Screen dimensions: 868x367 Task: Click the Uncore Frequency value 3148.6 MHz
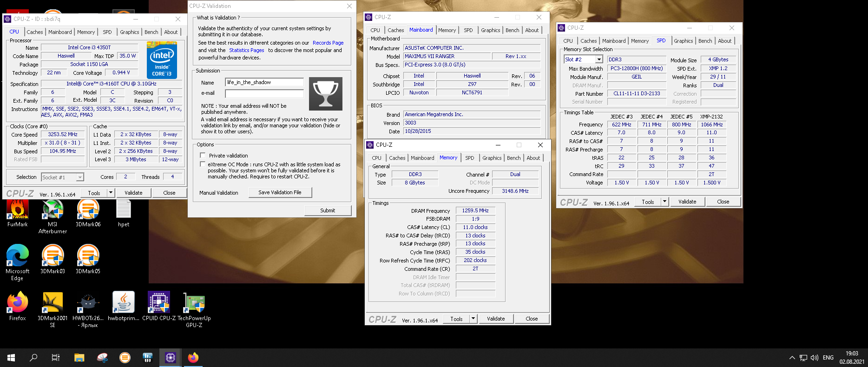coord(515,191)
